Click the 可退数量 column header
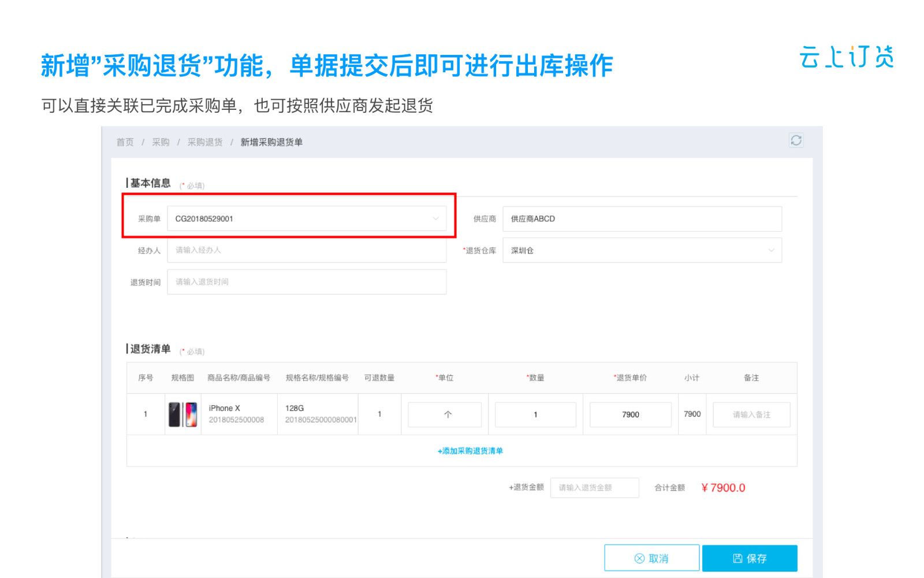Screen dimensions: 924x578 (x=379, y=378)
